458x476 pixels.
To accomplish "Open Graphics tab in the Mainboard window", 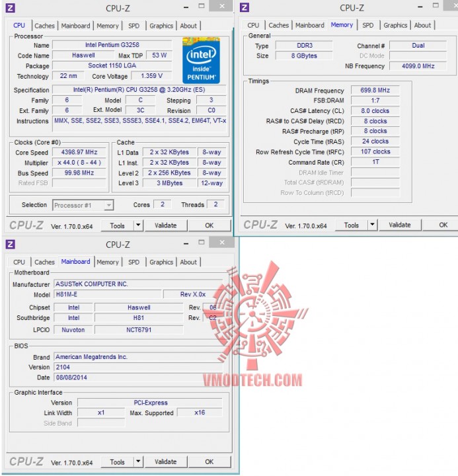I will click(x=161, y=262).
